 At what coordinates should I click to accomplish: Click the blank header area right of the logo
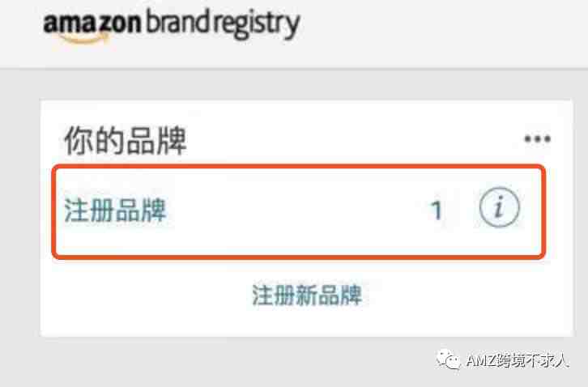pos(442,34)
